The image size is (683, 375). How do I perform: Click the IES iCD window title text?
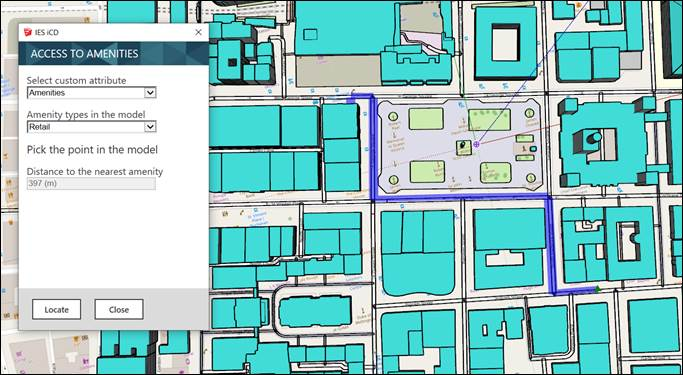coord(47,32)
